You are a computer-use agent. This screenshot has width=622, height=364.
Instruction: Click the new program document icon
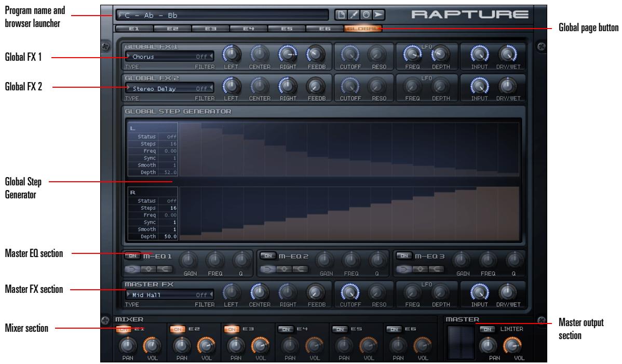(341, 15)
